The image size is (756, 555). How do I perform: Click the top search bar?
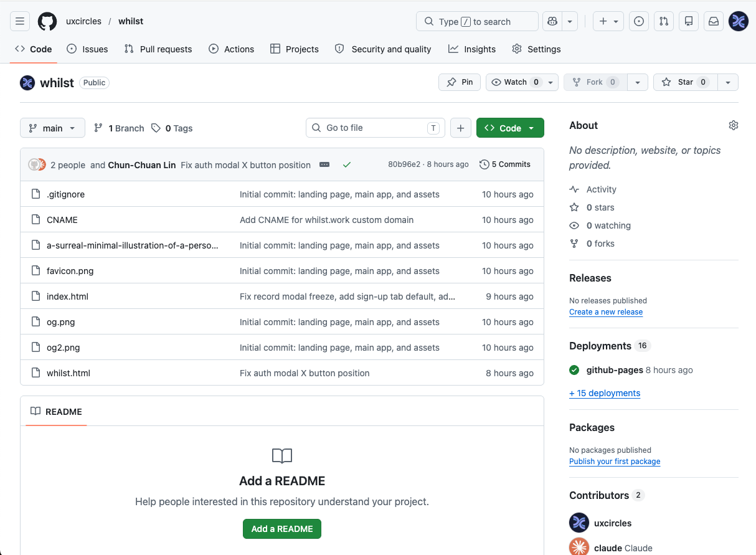pos(477,21)
